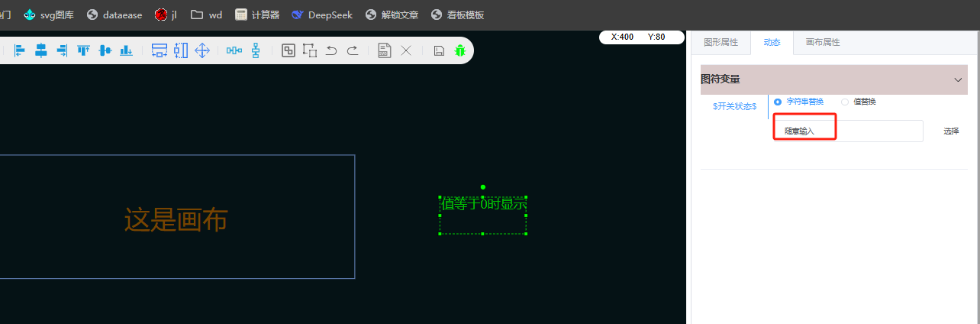This screenshot has width=980, height=324.
Task: Open the DeepSeek bookmark
Action: pyautogui.click(x=322, y=15)
